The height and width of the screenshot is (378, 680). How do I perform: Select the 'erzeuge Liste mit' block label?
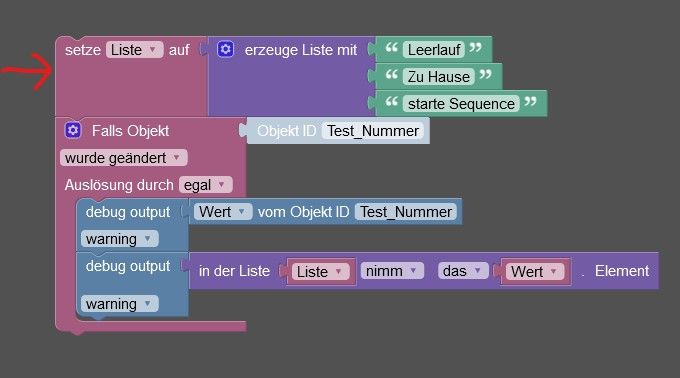[x=301, y=50]
